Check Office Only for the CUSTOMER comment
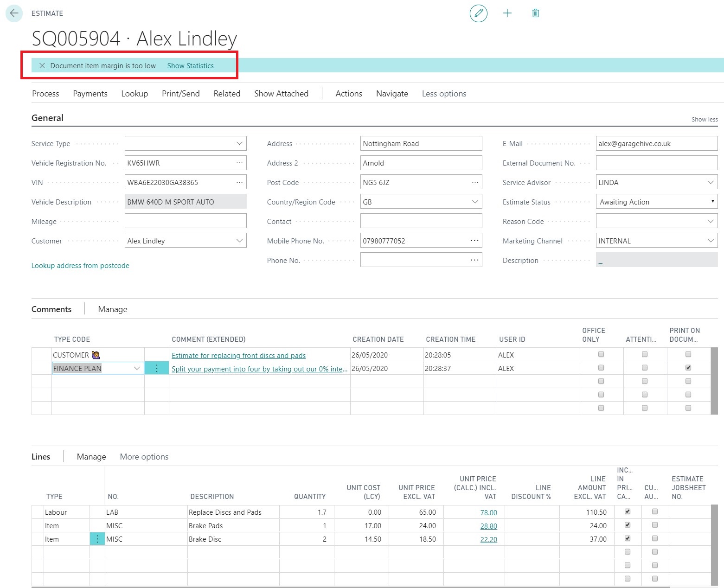Screen dimensions: 724x588 pyautogui.click(x=601, y=354)
